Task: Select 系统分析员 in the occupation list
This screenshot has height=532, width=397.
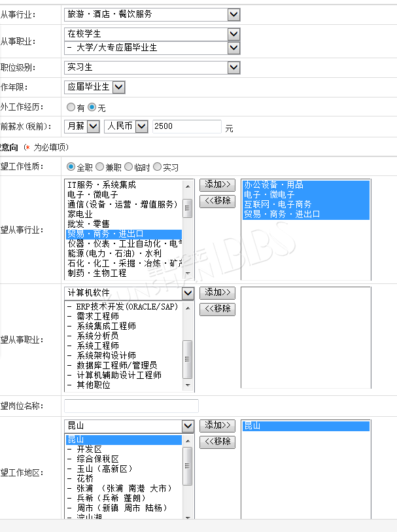Action: tap(97, 336)
